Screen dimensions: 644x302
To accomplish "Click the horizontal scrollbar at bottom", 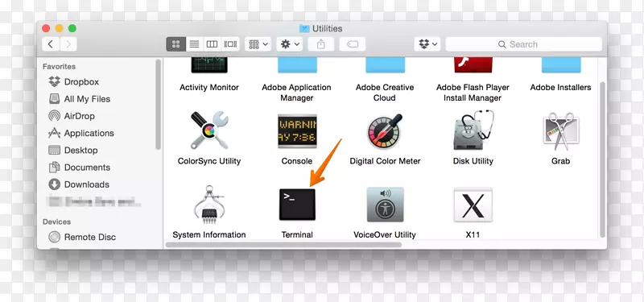I will pos(283,245).
